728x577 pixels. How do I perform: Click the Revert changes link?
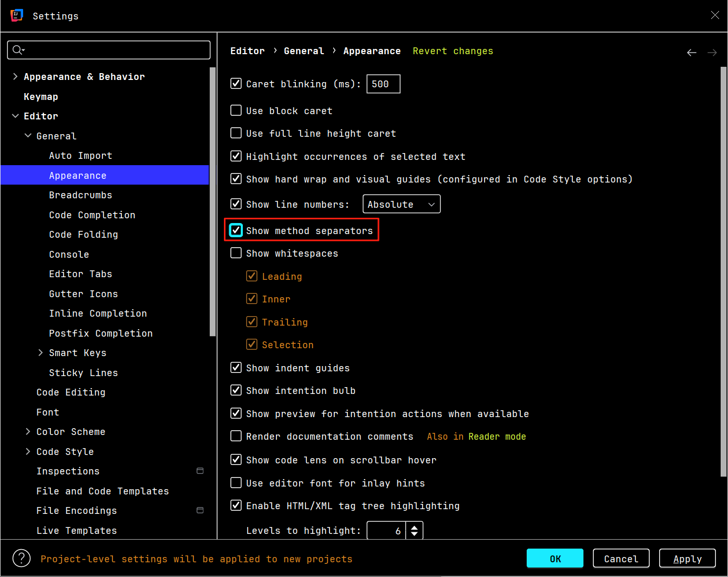coord(453,51)
